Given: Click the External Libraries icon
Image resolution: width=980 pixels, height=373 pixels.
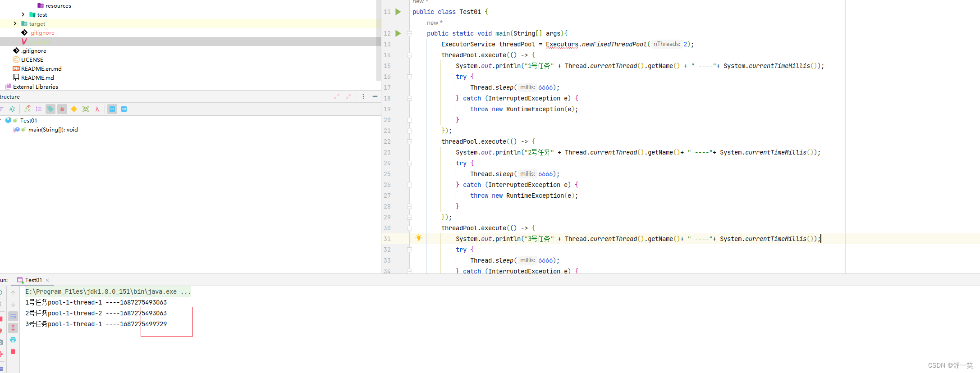Looking at the screenshot, I should [8, 86].
